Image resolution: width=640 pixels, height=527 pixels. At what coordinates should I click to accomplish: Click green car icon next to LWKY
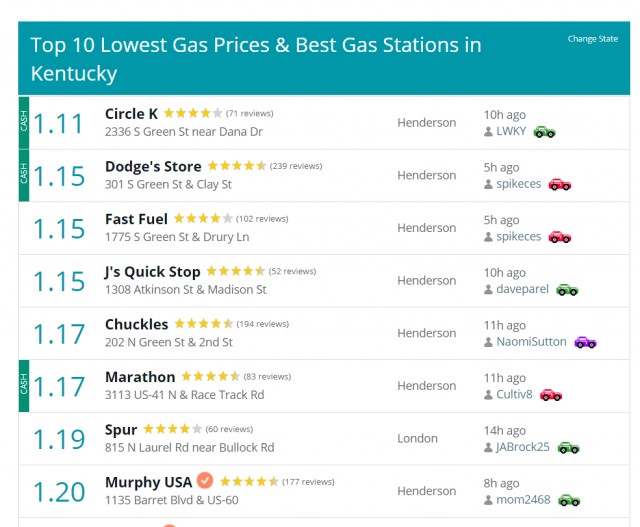pos(544,132)
